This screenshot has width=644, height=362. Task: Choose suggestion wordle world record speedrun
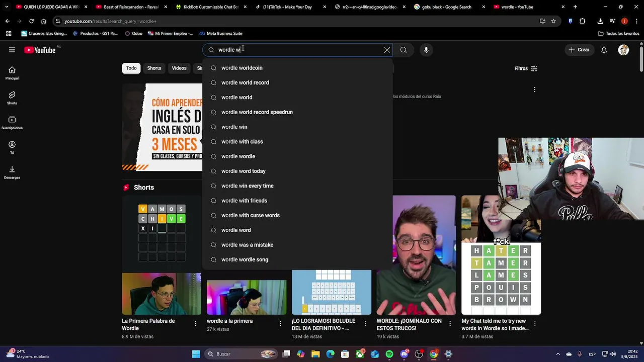pyautogui.click(x=297, y=112)
